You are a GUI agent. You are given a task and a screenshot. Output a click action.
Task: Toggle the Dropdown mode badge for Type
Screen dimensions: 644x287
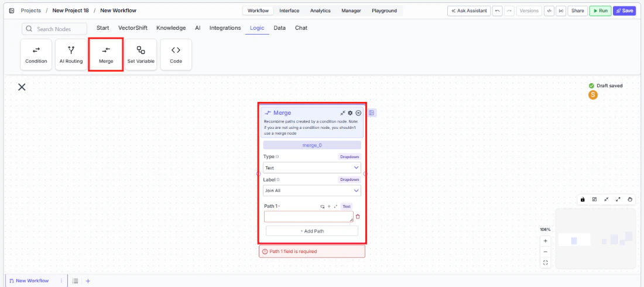[350, 156]
